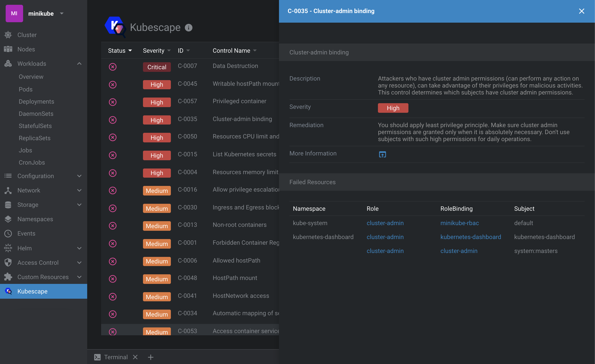
Task: Open the Deployments menu item
Action: [36, 101]
